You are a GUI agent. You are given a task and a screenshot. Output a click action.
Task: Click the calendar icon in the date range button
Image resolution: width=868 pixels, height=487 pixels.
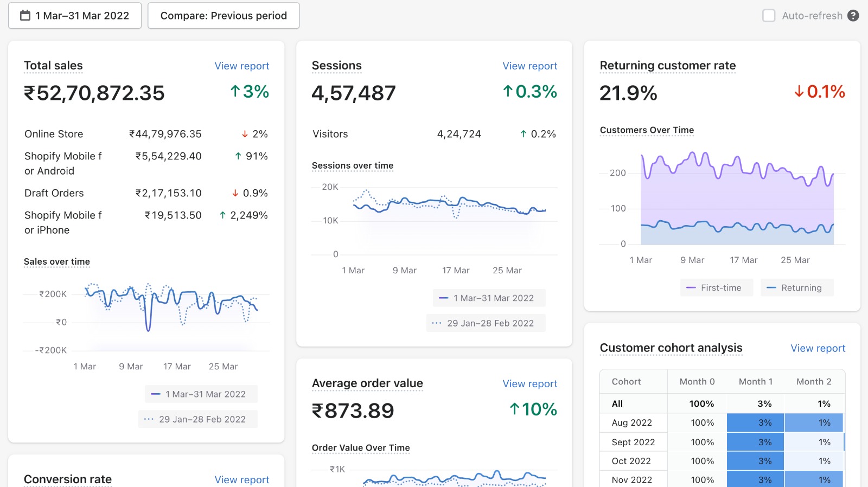pyautogui.click(x=25, y=16)
